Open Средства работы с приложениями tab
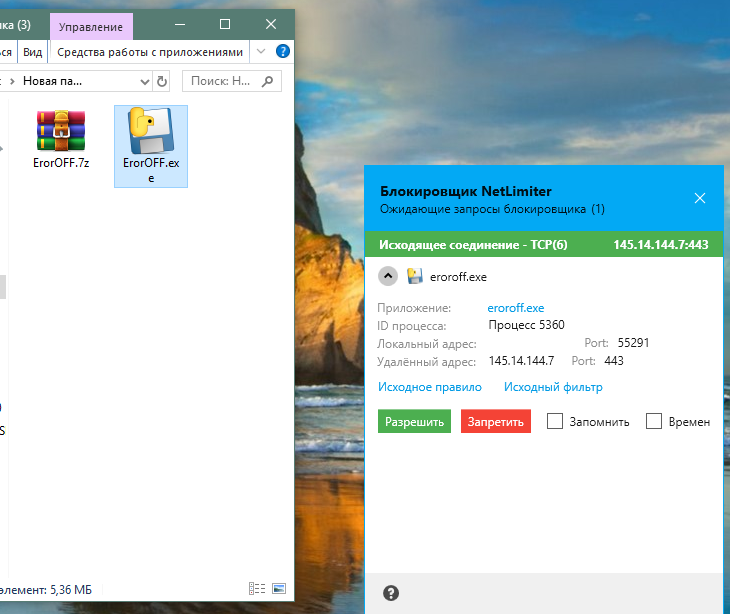The image size is (730, 614). (x=150, y=52)
